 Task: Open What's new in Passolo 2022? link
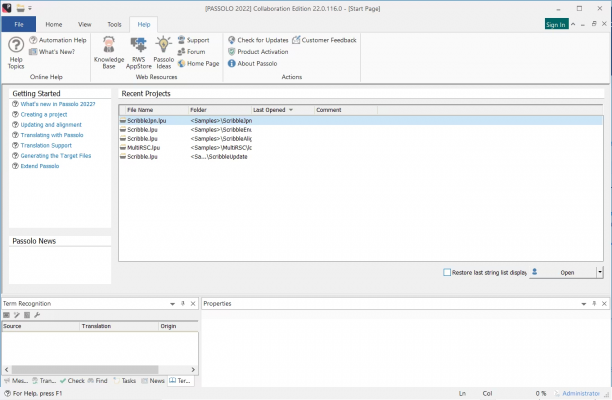(58, 104)
